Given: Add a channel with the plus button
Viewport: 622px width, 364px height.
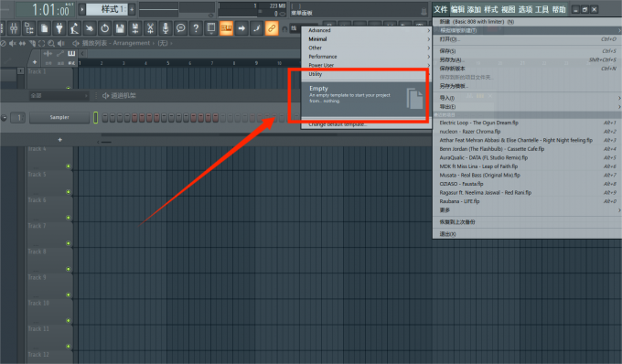Looking at the screenshot, I should (59, 140).
